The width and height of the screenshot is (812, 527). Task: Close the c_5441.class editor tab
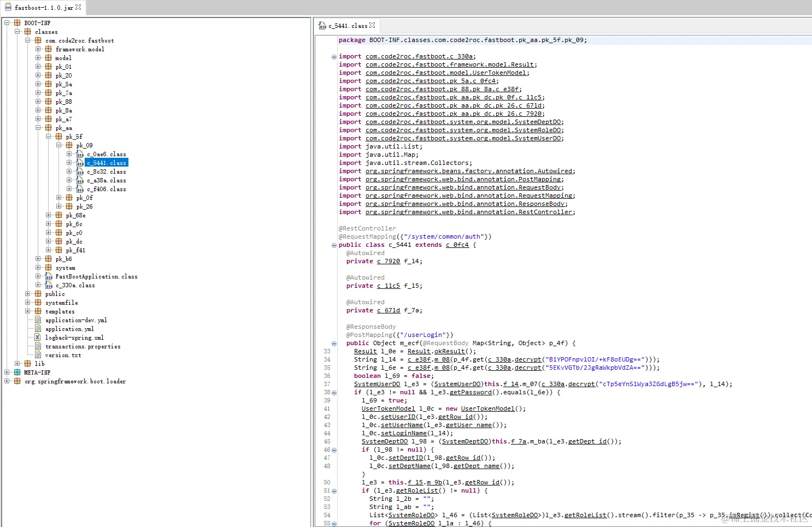coord(372,25)
